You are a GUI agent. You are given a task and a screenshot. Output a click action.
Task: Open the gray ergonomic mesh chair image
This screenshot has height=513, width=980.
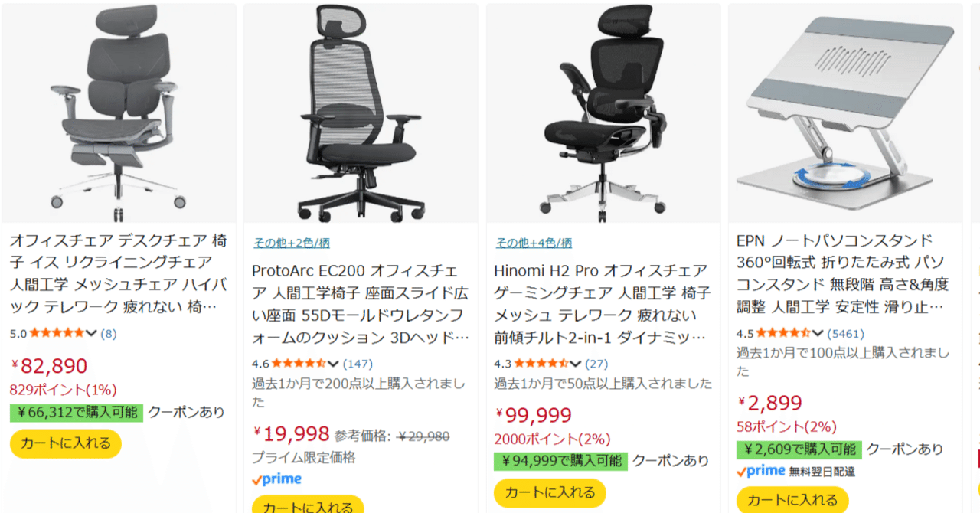point(119,113)
